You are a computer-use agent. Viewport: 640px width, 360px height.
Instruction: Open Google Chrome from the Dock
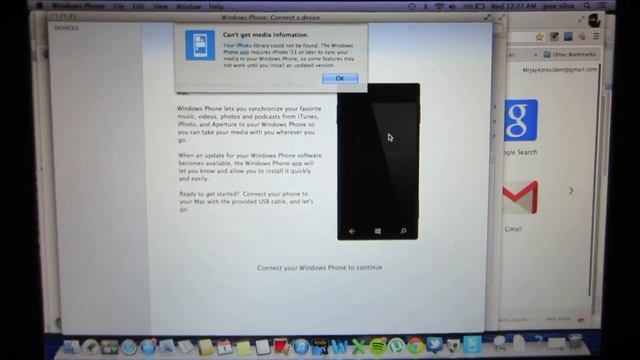pyautogui.click(x=415, y=346)
